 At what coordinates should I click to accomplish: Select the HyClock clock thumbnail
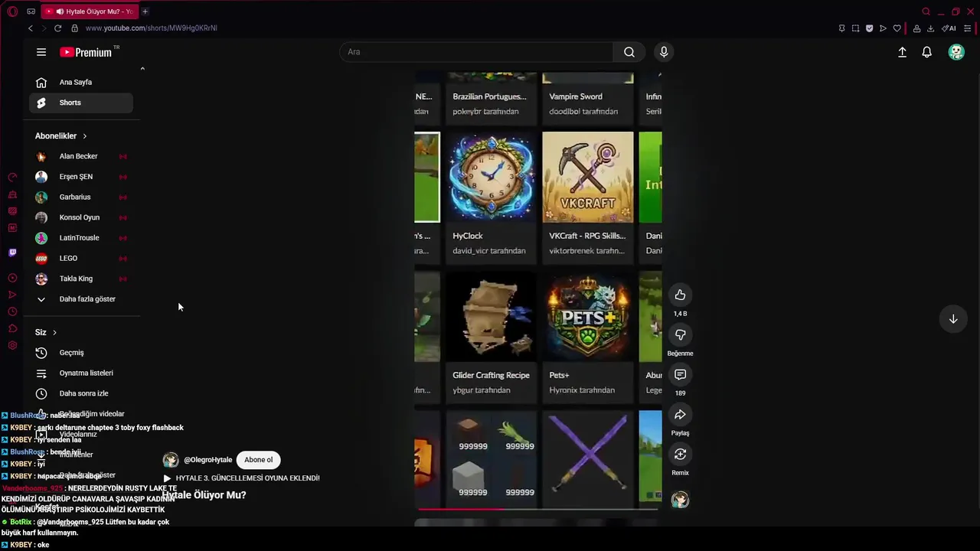[492, 178]
